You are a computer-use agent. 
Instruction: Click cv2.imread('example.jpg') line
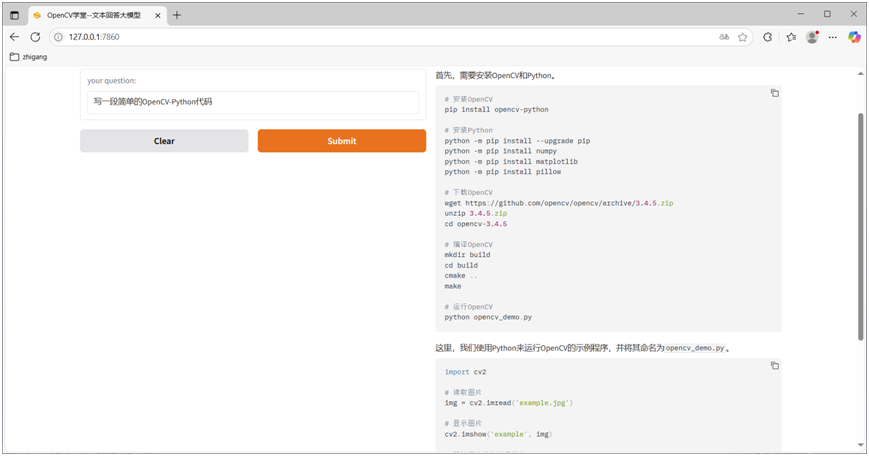(509, 403)
